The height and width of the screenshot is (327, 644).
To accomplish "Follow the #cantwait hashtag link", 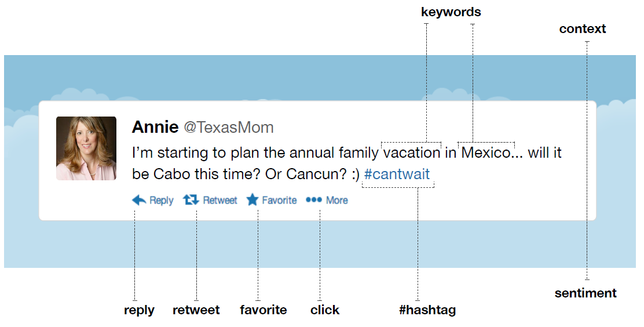I will [x=397, y=174].
